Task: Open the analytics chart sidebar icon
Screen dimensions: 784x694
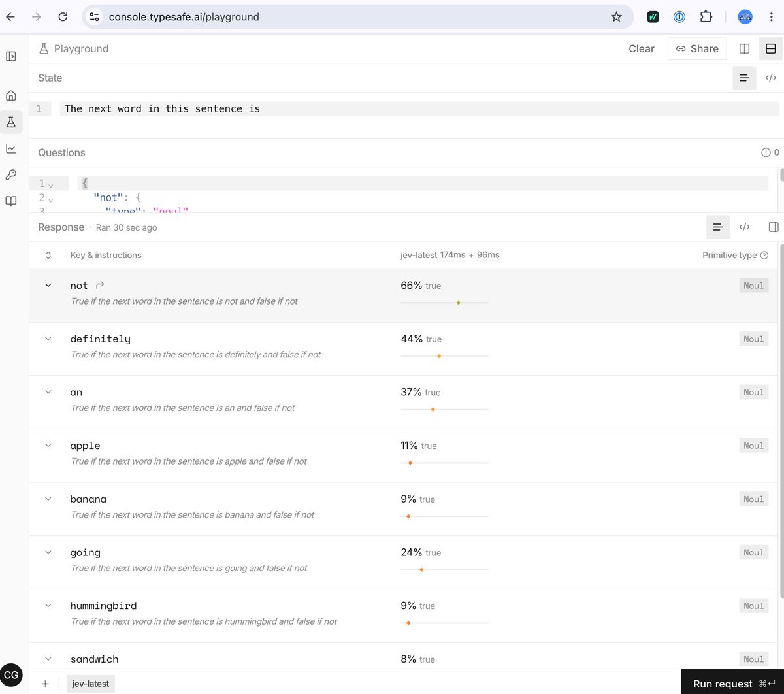Action: coord(11,148)
